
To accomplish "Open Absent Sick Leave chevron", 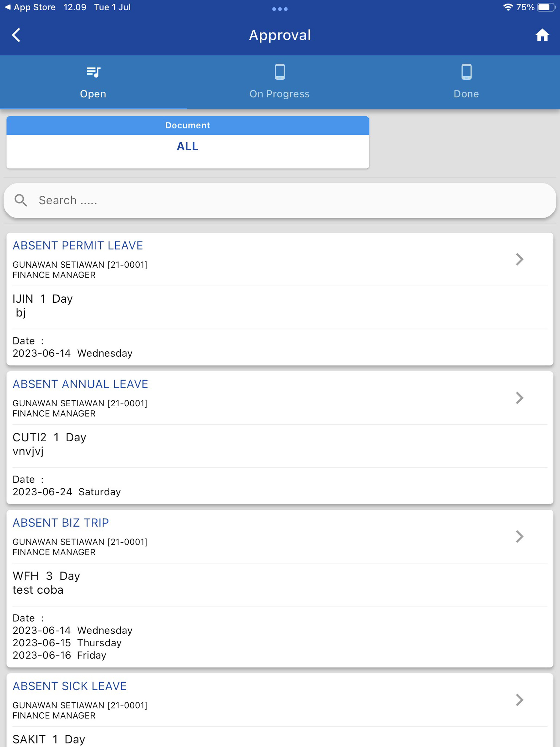I will (x=520, y=700).
